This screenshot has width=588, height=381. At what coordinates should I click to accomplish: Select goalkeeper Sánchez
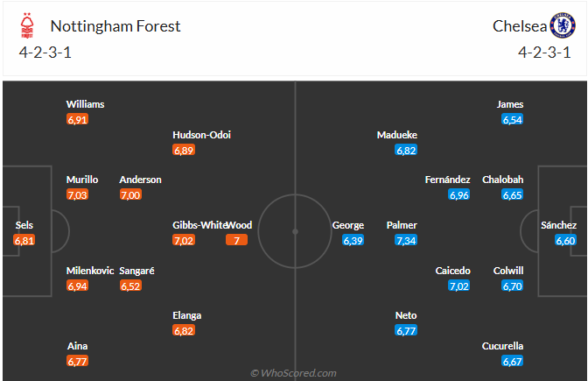point(558,225)
